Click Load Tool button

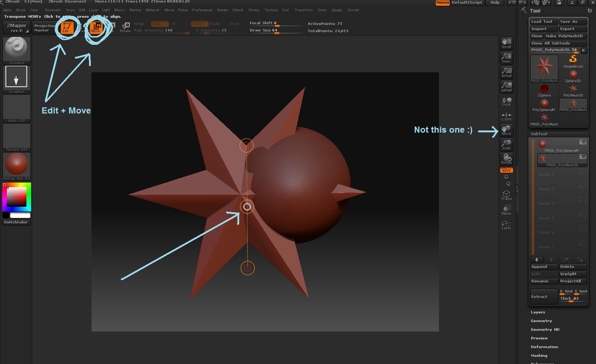coord(544,22)
